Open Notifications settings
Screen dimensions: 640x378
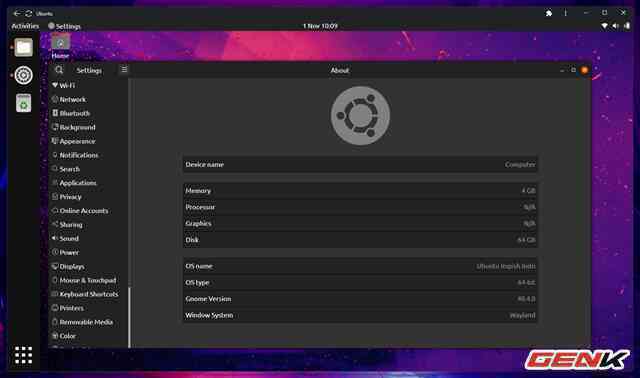[x=89, y=155]
